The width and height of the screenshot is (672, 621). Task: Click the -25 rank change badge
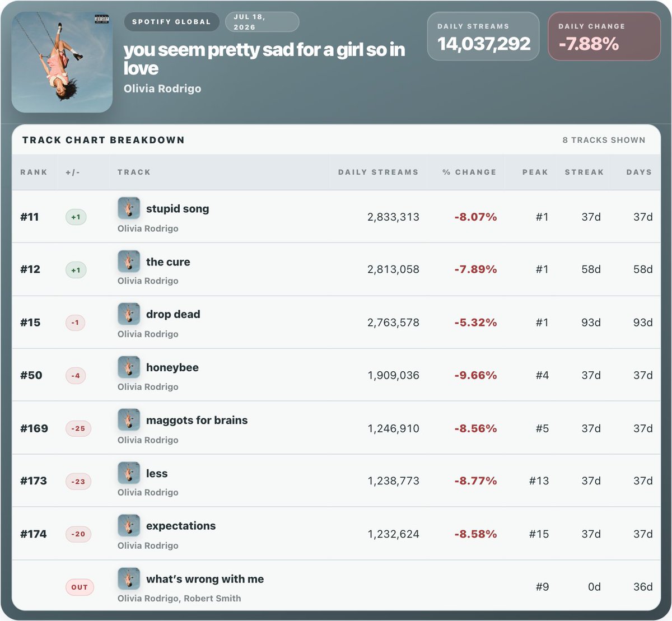78,428
